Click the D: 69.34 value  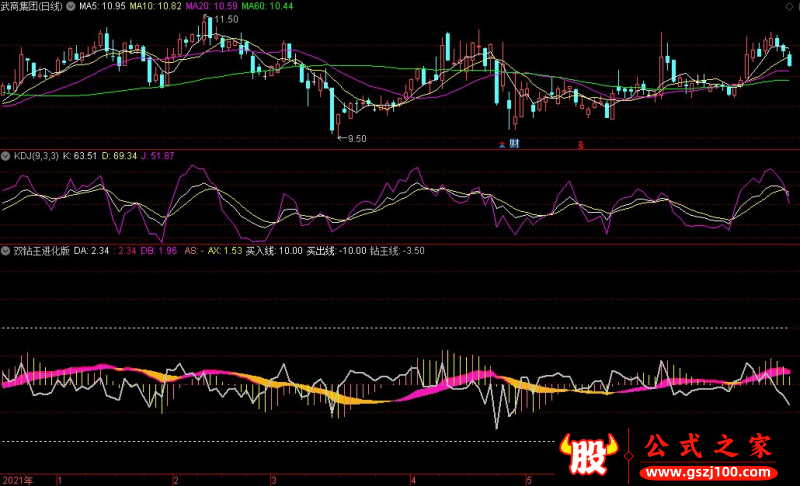click(119, 156)
